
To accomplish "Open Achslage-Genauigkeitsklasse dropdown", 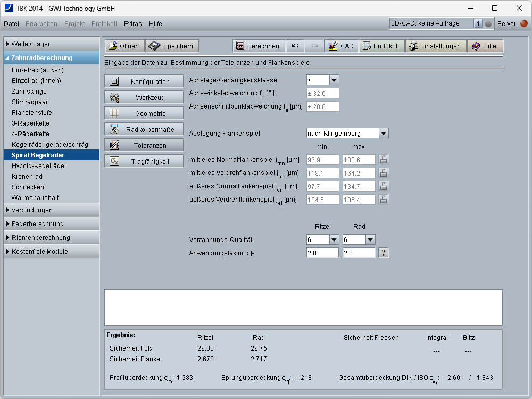I will pos(334,80).
